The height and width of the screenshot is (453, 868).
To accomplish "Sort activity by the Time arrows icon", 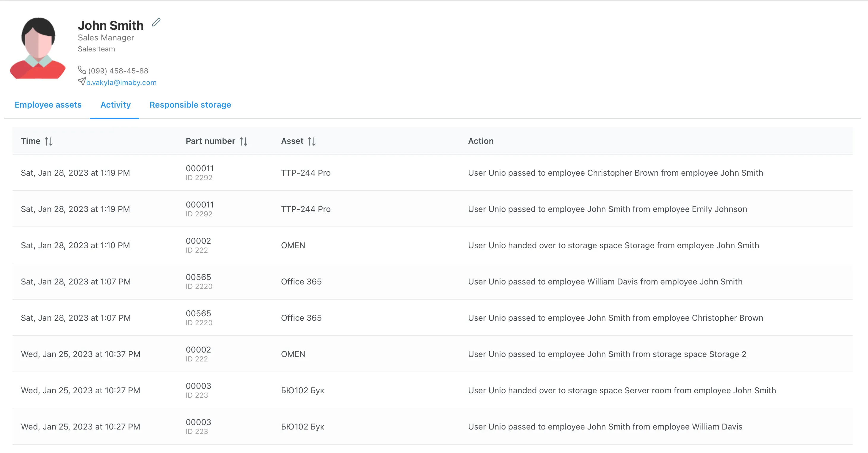I will click(x=49, y=141).
